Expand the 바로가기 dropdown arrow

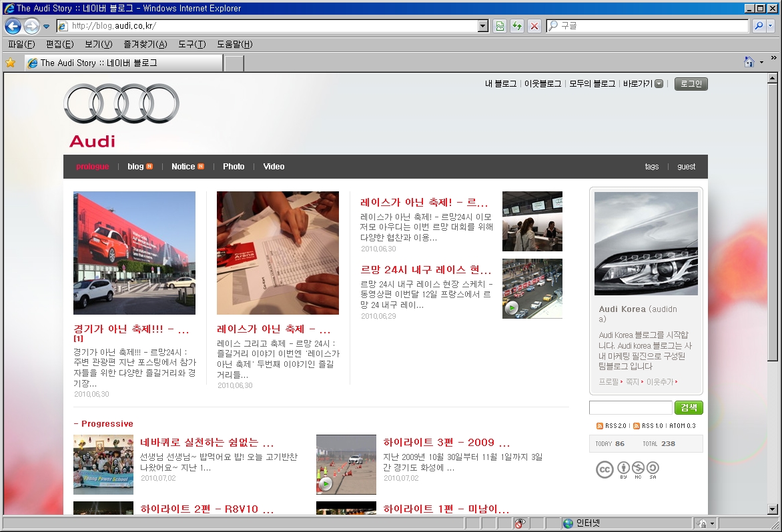(659, 84)
